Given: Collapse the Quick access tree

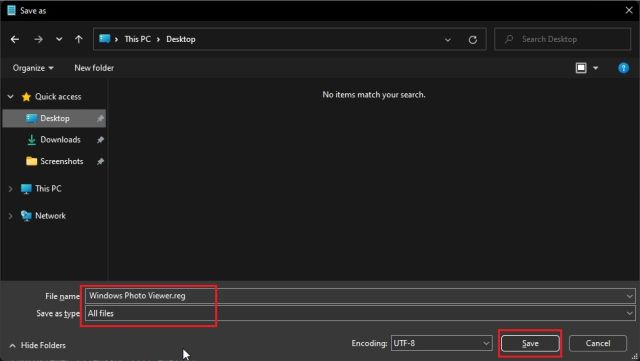Looking at the screenshot, I should 11,97.
